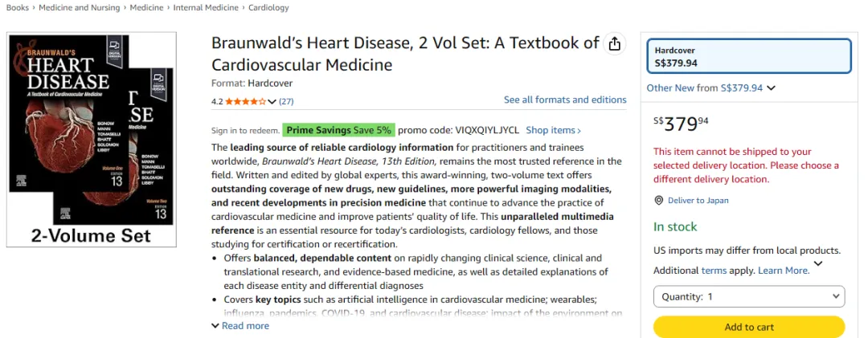Click the Shop items promo link
This screenshot has width=868, height=338.
pos(553,131)
